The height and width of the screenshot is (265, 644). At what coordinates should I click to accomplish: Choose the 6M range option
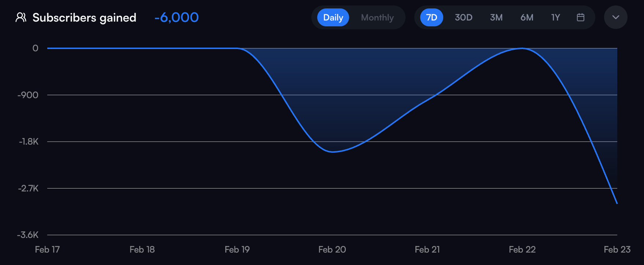(527, 18)
